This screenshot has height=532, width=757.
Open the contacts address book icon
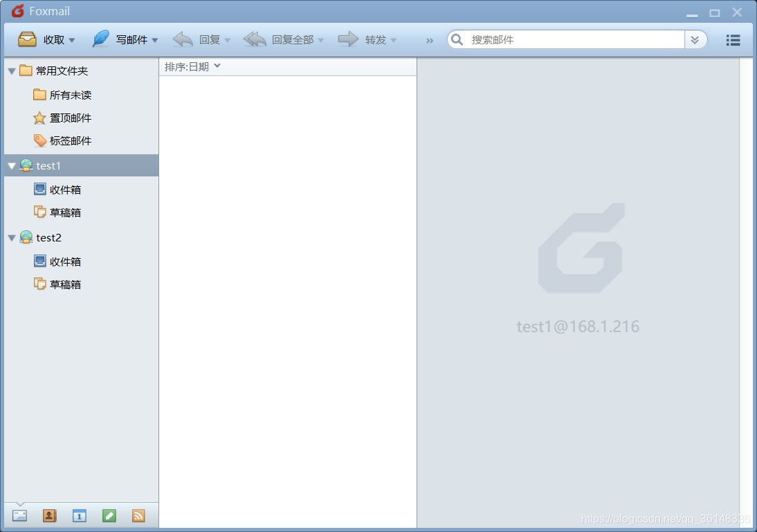click(x=50, y=515)
